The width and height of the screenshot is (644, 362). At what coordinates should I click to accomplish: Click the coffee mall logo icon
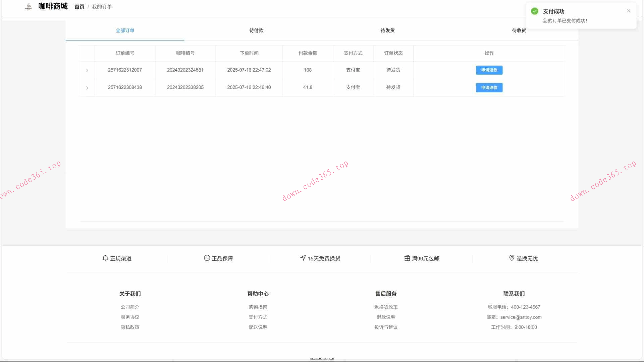point(29,6)
